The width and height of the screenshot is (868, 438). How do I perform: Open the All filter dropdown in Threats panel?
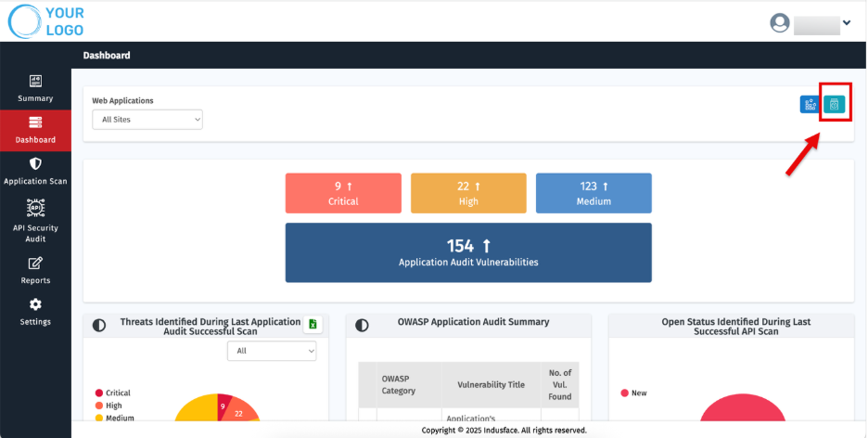[x=272, y=351]
